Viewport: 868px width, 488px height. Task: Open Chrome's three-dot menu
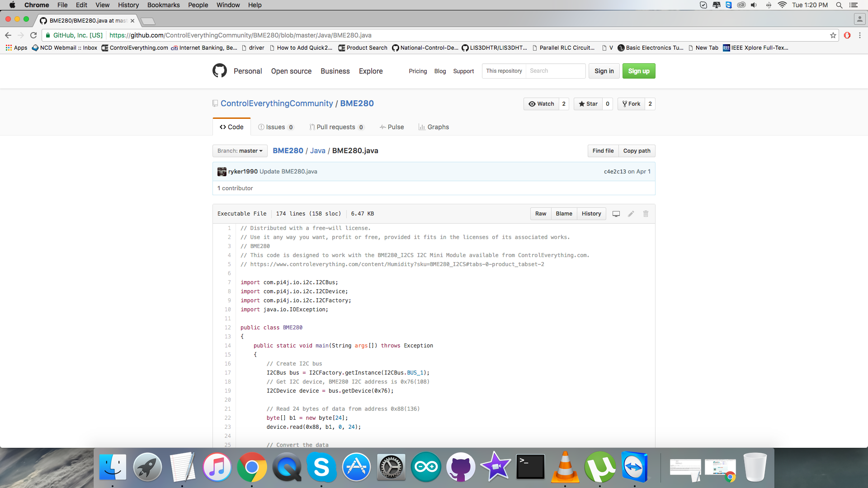tap(859, 35)
